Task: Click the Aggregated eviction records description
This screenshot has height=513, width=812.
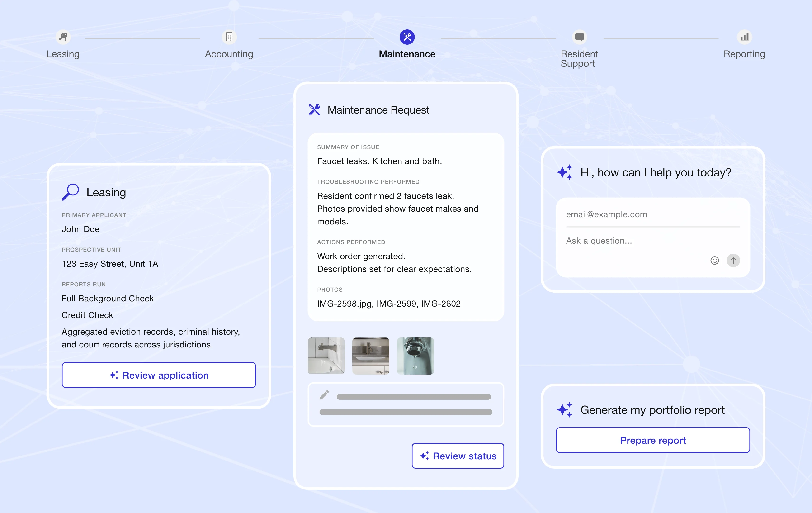Action: 151,338
